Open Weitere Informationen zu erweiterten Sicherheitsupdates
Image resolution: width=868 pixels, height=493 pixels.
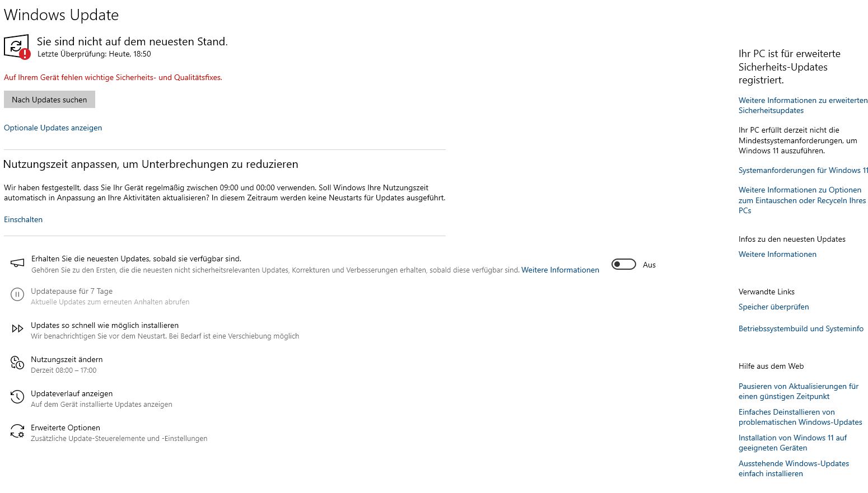pos(803,105)
